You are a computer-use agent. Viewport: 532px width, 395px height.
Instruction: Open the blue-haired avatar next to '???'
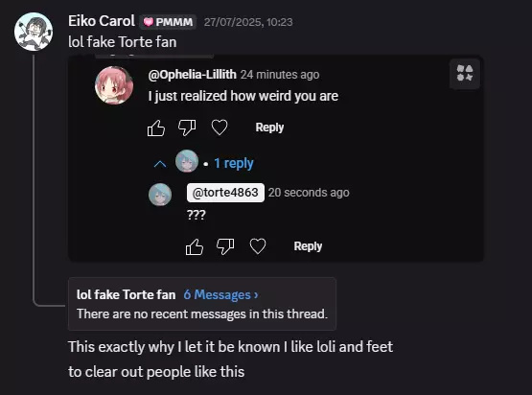pos(160,195)
